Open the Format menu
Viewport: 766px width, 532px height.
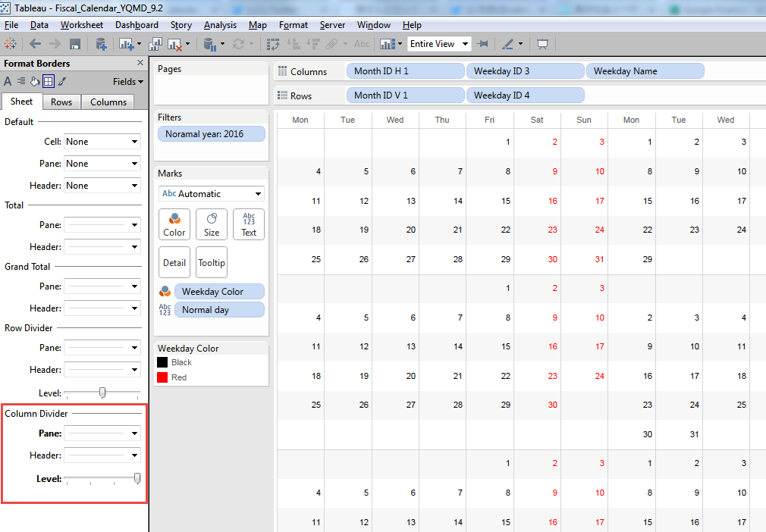click(x=294, y=25)
